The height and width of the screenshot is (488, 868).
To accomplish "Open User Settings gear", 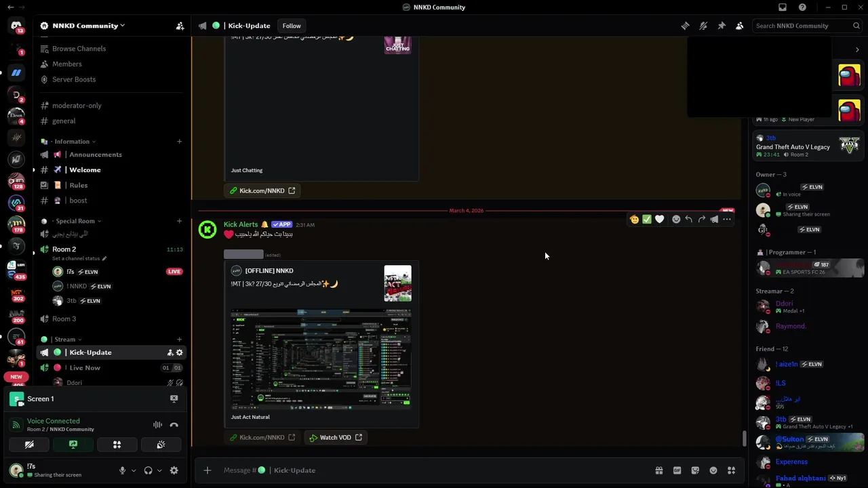I will click(x=174, y=470).
